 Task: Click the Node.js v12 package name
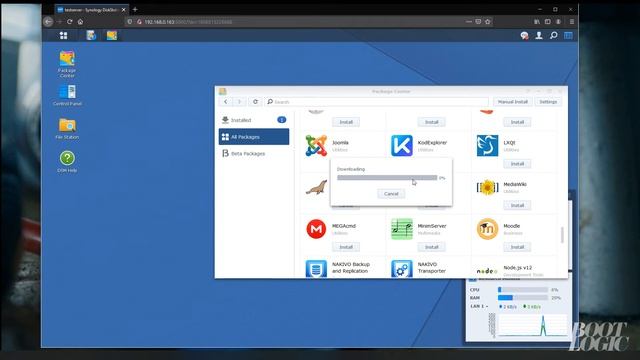tap(517, 268)
